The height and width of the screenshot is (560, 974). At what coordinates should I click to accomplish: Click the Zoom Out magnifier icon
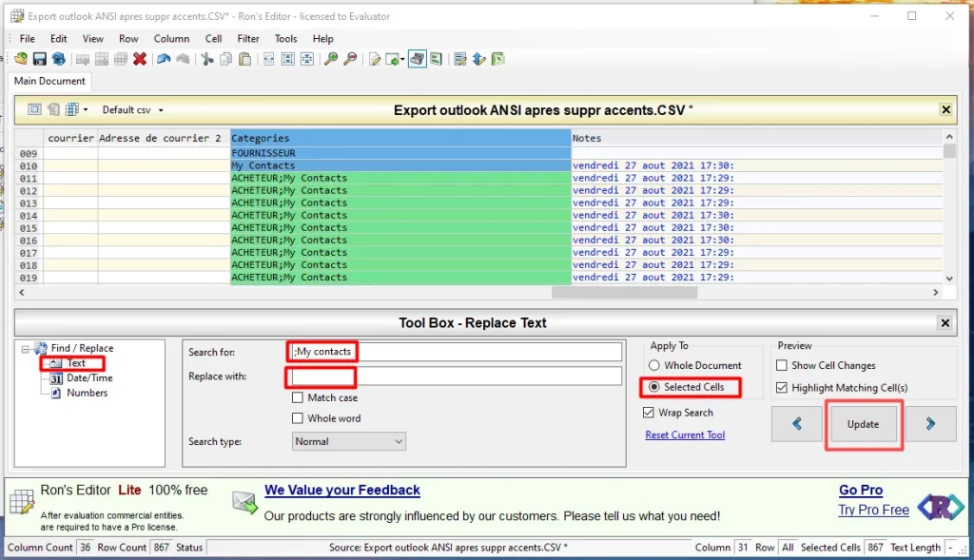click(x=350, y=59)
